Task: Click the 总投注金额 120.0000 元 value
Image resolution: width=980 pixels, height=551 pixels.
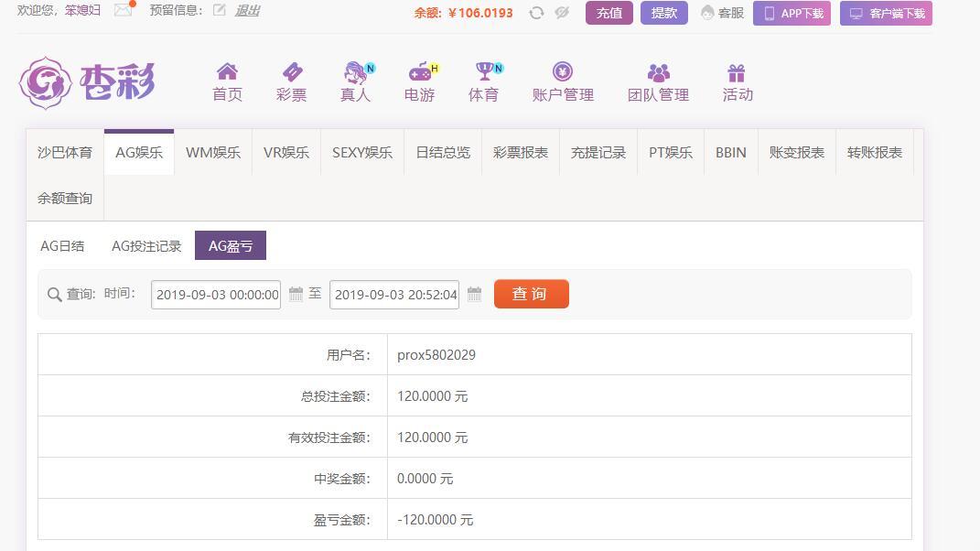Action: (x=433, y=396)
